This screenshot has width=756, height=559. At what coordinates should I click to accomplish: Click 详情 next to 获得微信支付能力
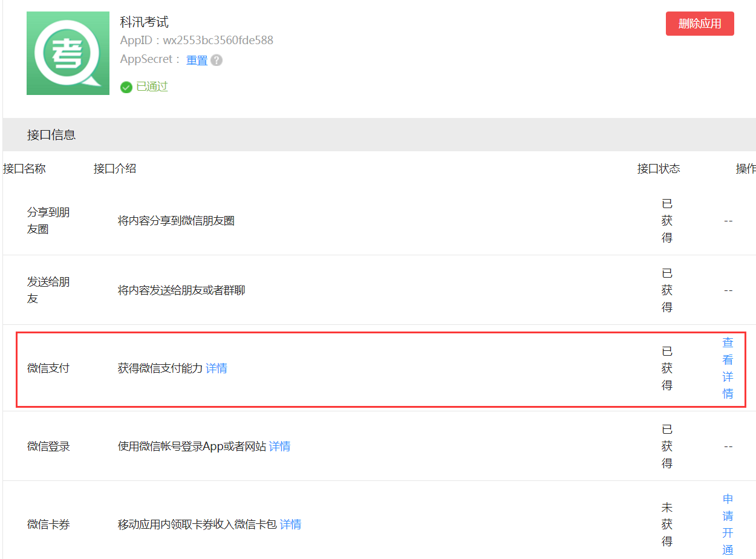[x=217, y=368]
